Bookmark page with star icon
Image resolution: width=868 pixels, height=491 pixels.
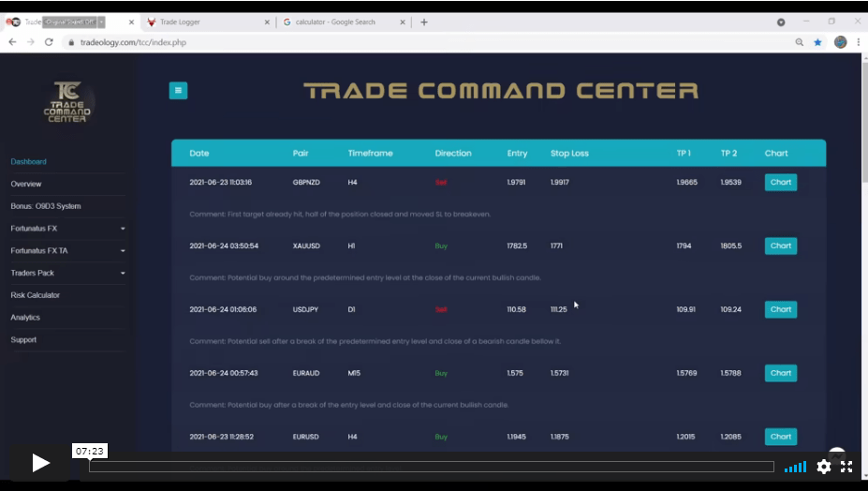click(x=817, y=42)
